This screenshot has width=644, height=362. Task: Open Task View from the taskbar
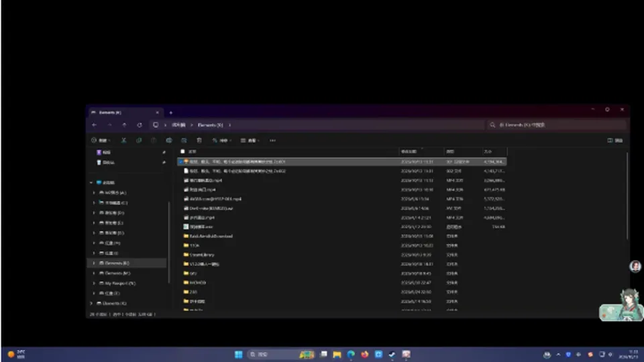pyautogui.click(x=323, y=354)
